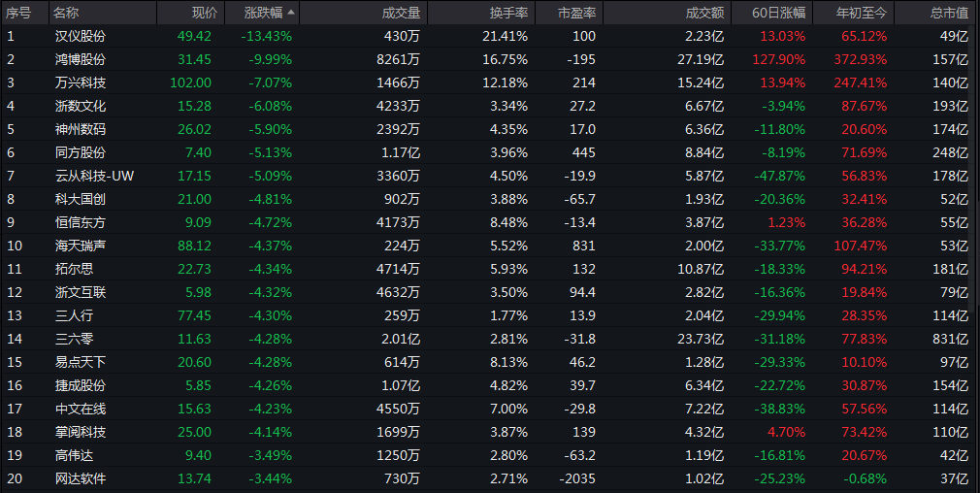Click turnover 23.73亿 for 三六零

pos(701,339)
